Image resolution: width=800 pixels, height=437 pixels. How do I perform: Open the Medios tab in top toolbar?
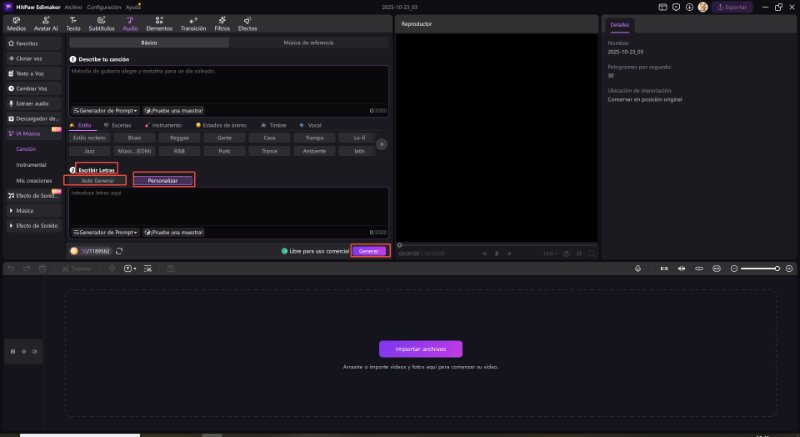[17, 24]
